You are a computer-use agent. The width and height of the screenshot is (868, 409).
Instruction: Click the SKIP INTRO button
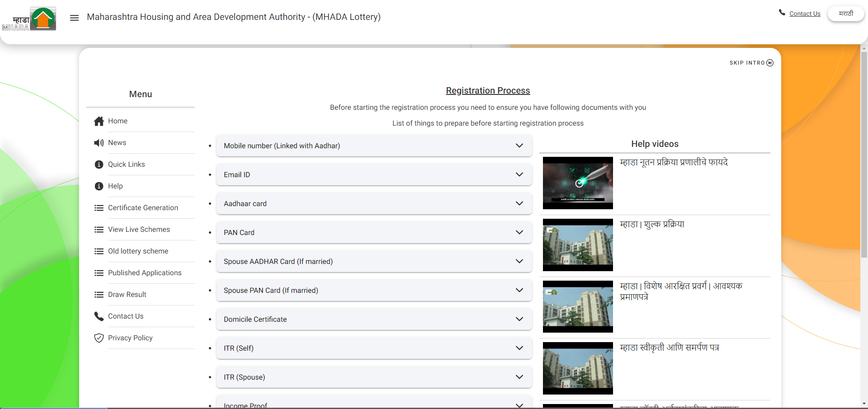pos(751,63)
